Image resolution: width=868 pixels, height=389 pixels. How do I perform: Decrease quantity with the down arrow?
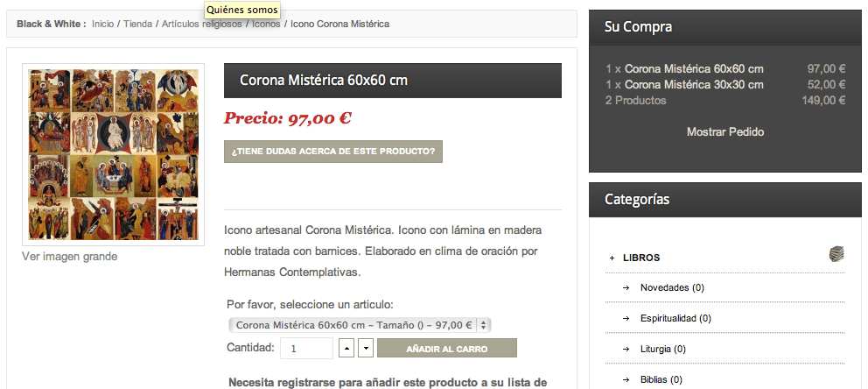click(x=366, y=349)
